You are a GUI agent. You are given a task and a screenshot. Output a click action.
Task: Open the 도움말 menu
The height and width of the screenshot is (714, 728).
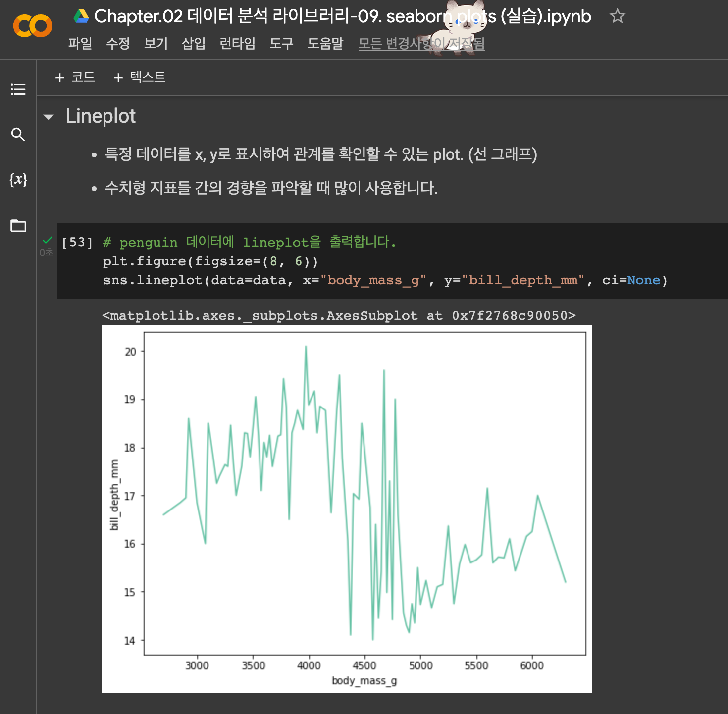pyautogui.click(x=325, y=44)
